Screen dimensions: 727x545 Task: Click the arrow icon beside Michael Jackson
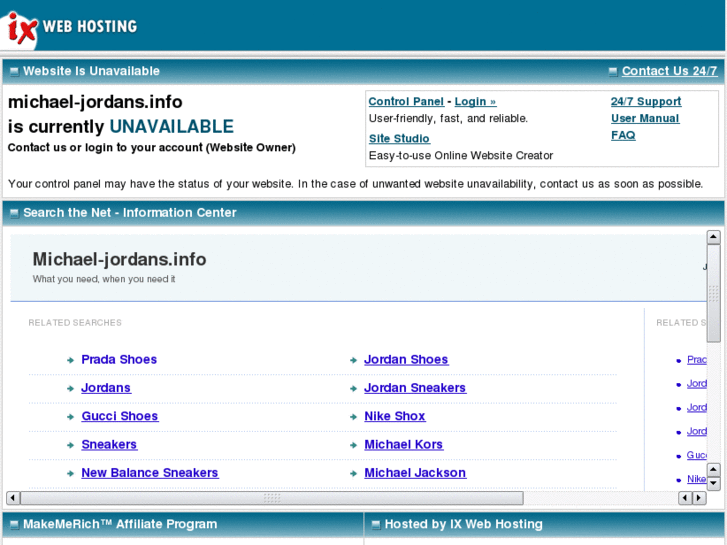point(353,474)
